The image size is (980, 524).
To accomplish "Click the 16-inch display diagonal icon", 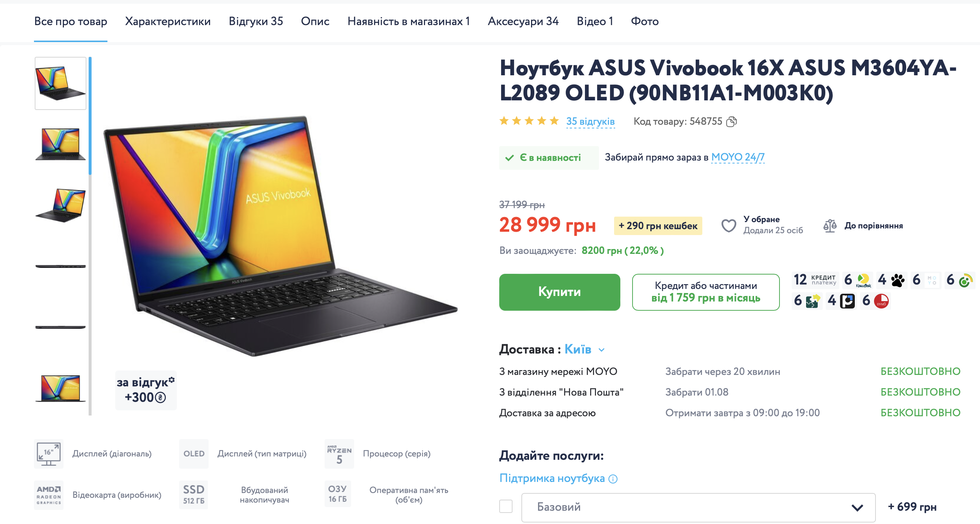I will (49, 454).
